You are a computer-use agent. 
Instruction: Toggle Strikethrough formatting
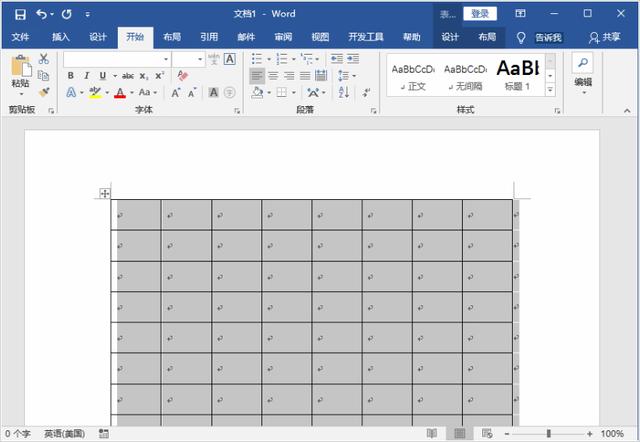tap(128, 76)
